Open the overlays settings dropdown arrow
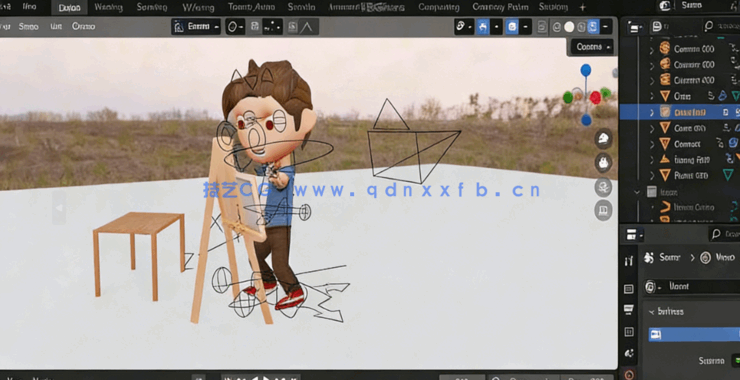This screenshot has height=380, width=740. tap(525, 27)
